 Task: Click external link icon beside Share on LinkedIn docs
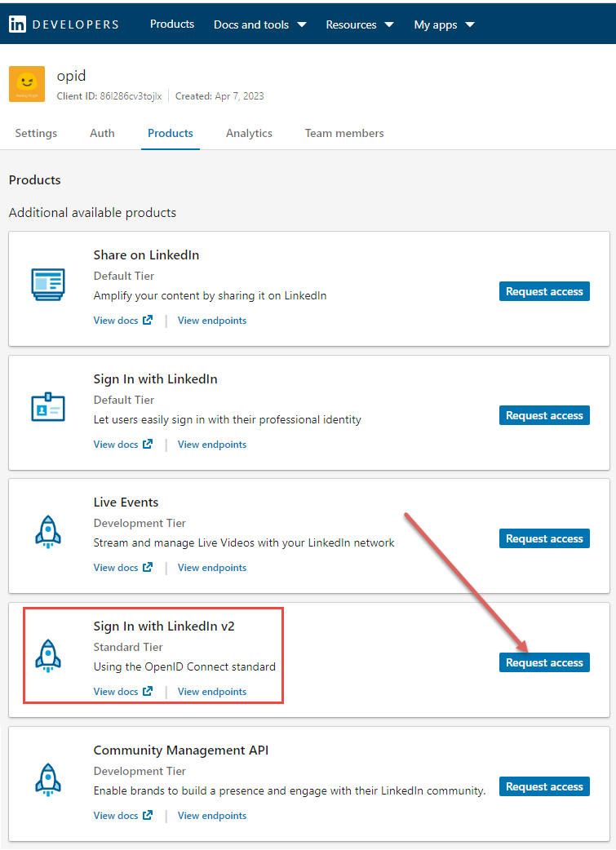(148, 320)
